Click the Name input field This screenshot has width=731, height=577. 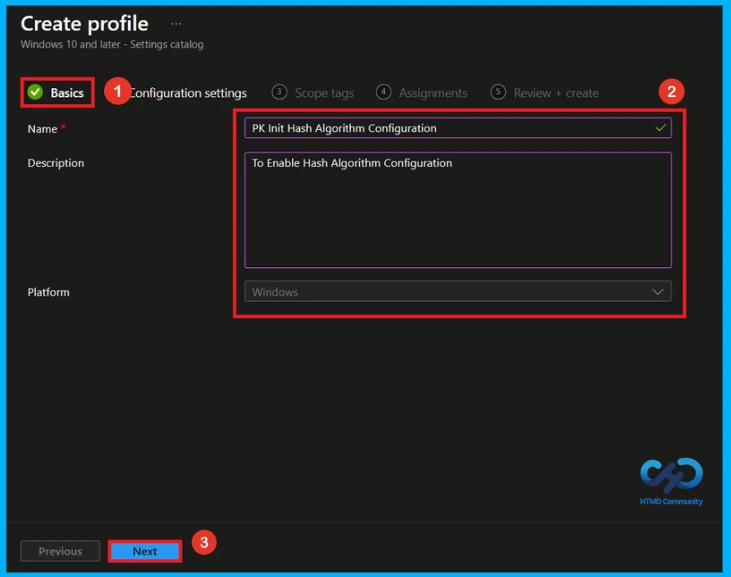tap(458, 128)
